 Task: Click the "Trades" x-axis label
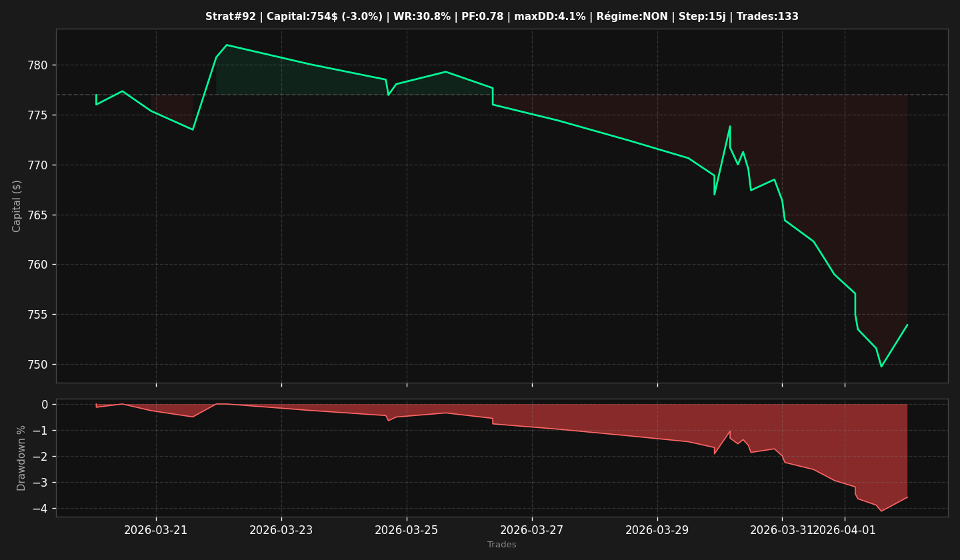click(x=502, y=545)
